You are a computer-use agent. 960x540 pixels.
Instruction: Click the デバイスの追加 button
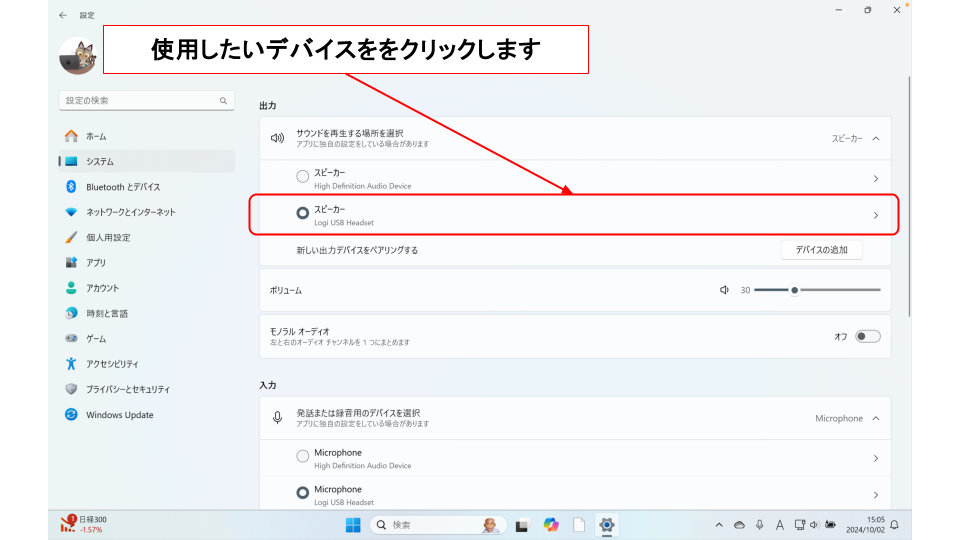pyautogui.click(x=821, y=250)
